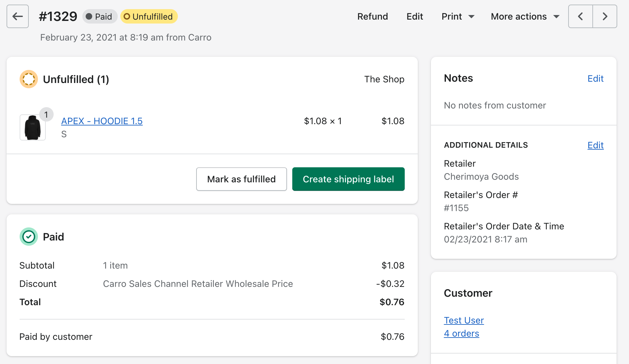
Task: Click the back arrow button
Action: click(x=18, y=16)
